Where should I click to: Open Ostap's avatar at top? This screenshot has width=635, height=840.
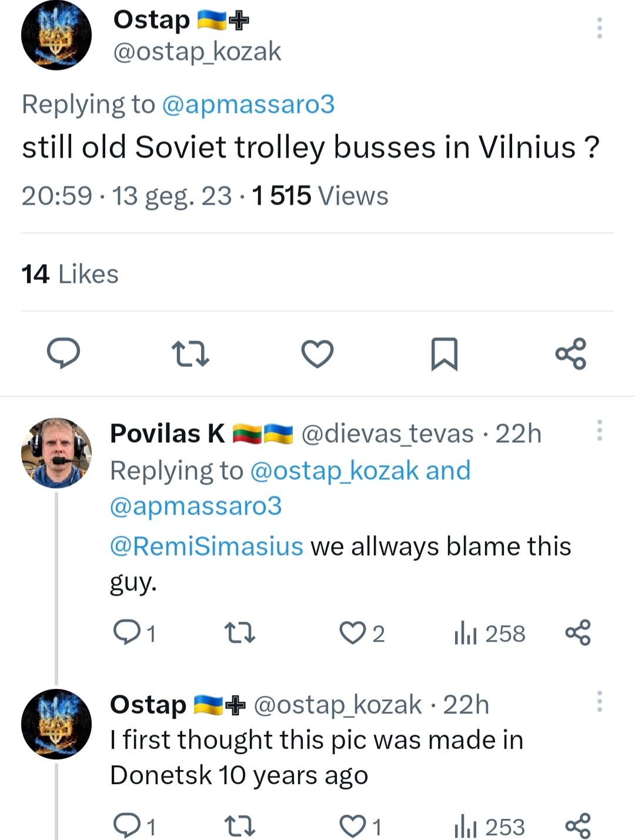pyautogui.click(x=56, y=35)
